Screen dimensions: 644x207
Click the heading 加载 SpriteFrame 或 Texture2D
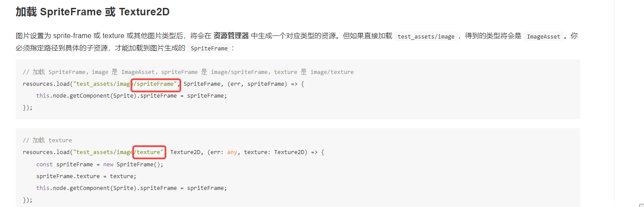[92, 12]
